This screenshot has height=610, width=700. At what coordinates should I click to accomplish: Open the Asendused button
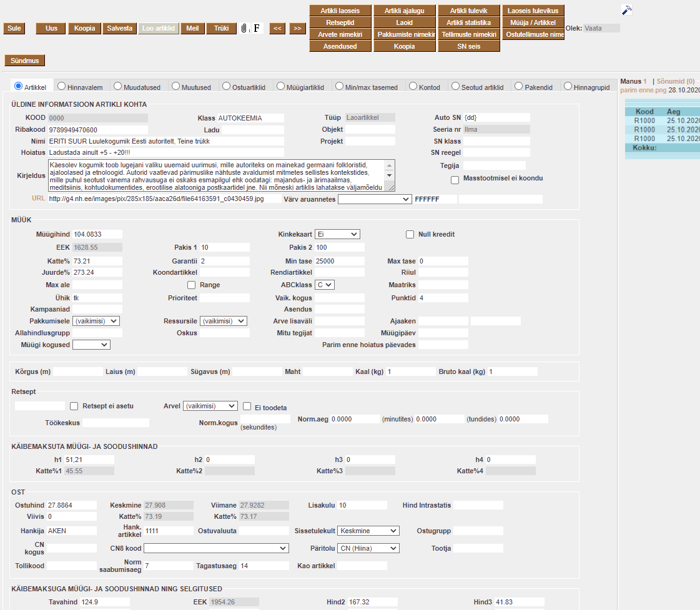(340, 46)
